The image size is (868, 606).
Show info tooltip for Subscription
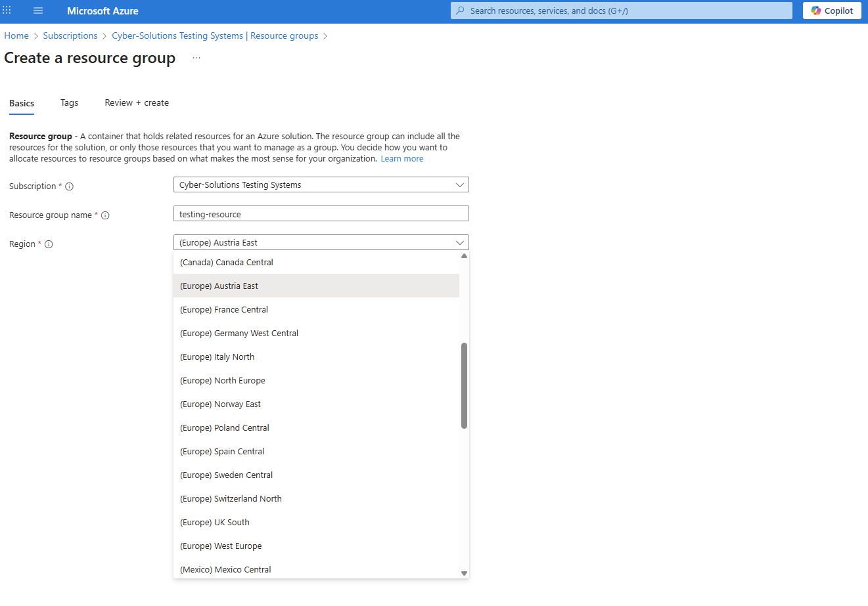(70, 186)
